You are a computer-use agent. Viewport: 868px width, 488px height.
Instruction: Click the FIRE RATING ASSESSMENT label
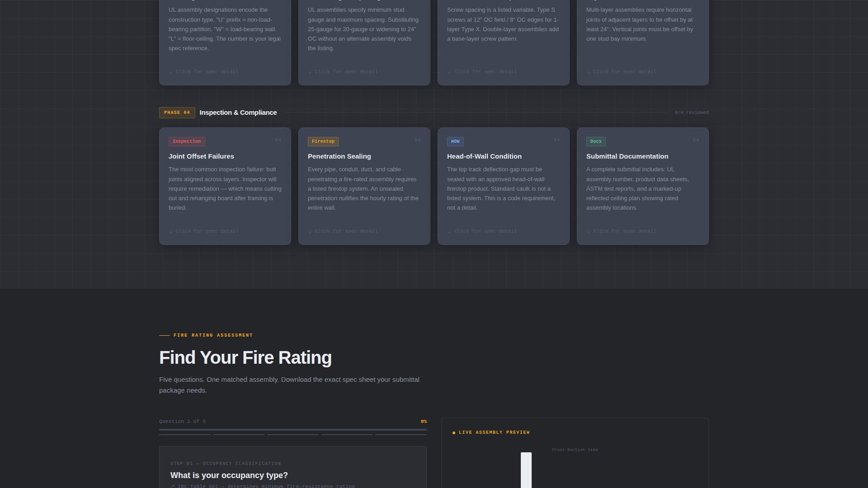click(x=213, y=335)
